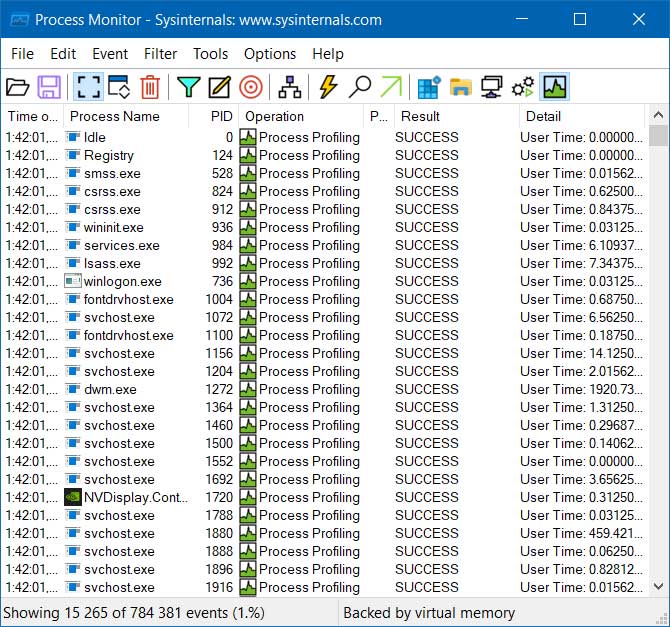Select svchost.exe with PID 1156
This screenshot has height=627, width=670.
325,353
